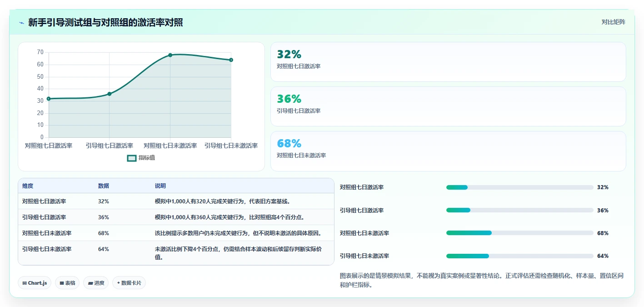The width and height of the screenshot is (644, 307).
Task: Click the 引导组七日激活率 progress row label
Action: (362, 211)
